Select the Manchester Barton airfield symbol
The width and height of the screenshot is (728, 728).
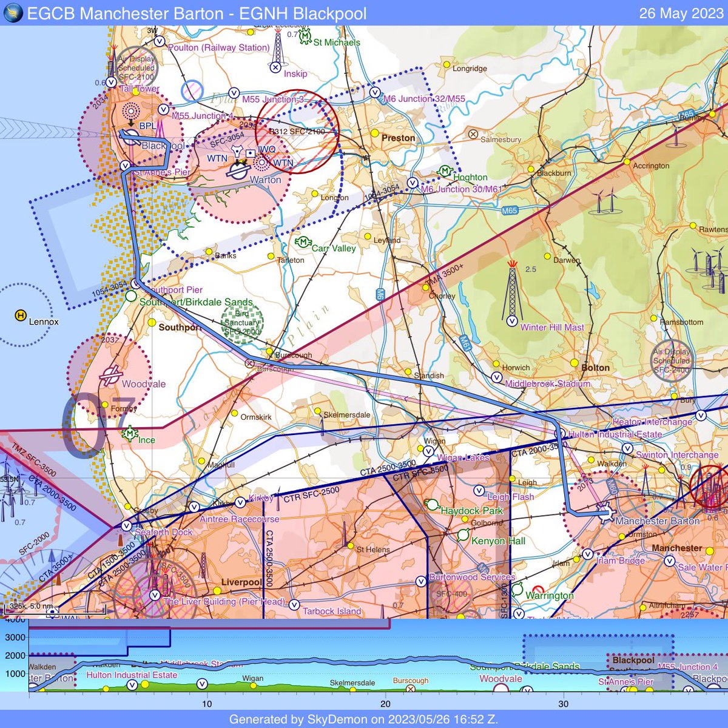coord(606,514)
